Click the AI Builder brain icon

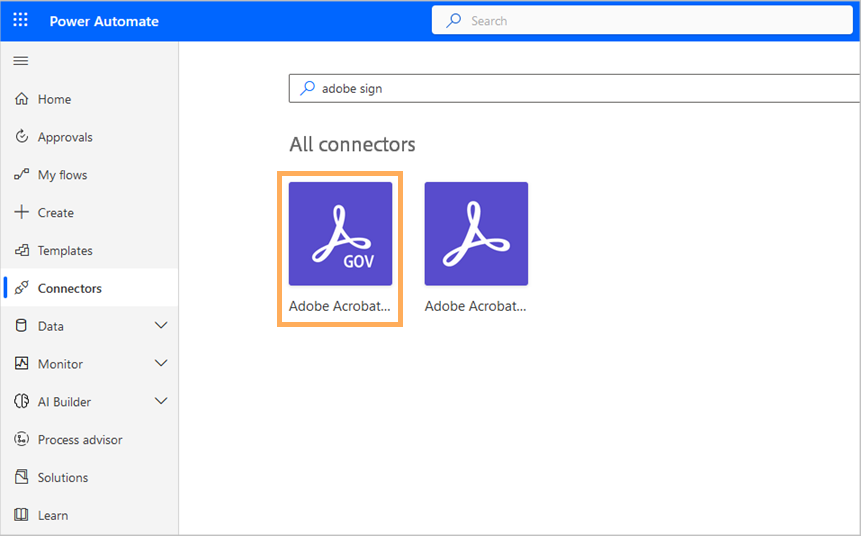point(21,401)
